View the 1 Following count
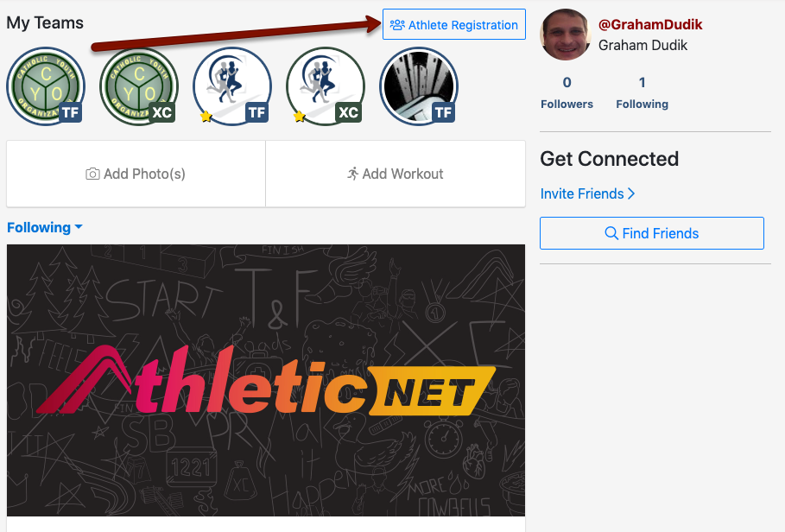This screenshot has height=532, width=785. [642, 92]
